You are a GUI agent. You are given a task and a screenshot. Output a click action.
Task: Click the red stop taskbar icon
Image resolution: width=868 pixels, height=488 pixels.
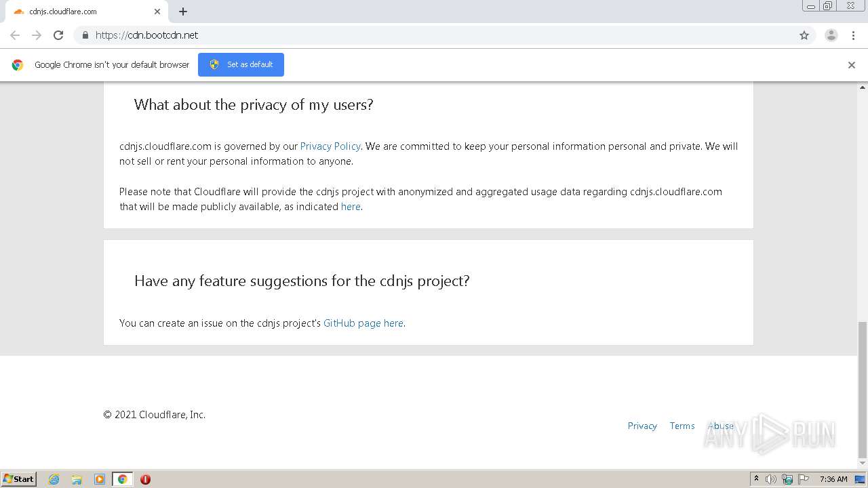click(145, 479)
